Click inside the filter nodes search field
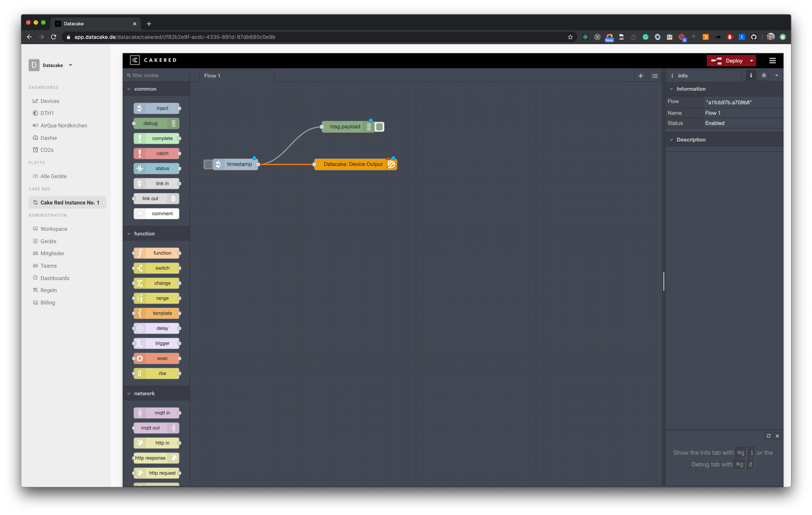The width and height of the screenshot is (812, 515). click(156, 75)
